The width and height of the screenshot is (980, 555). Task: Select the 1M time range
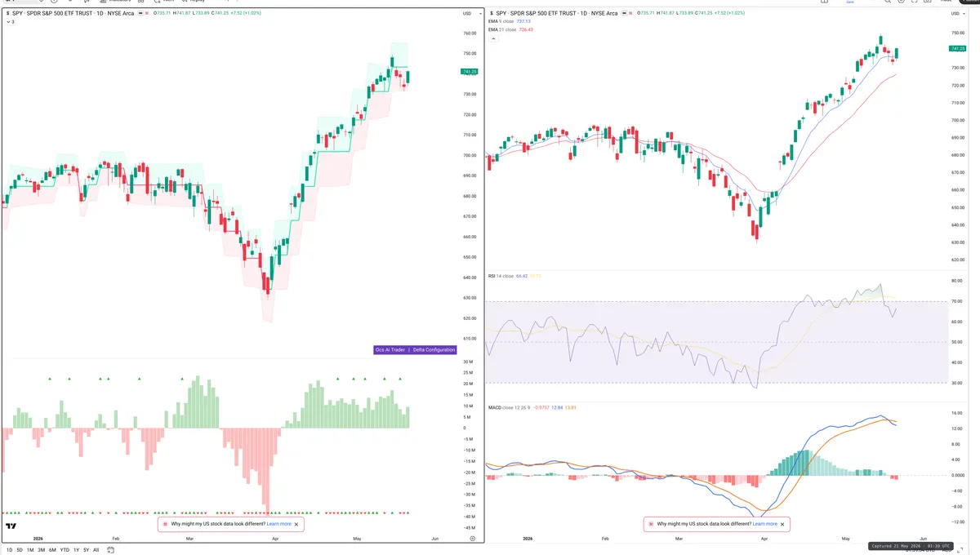click(x=30, y=550)
